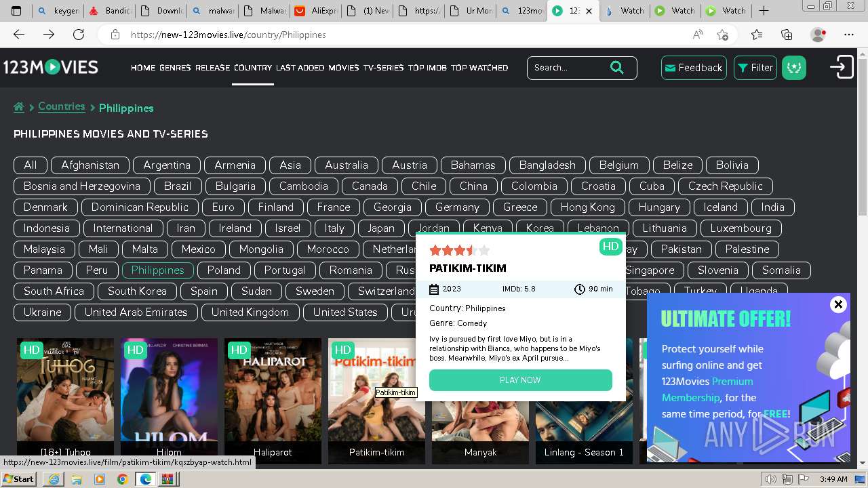Open the file explorer taskbar icon
The image size is (868, 488).
[77, 479]
